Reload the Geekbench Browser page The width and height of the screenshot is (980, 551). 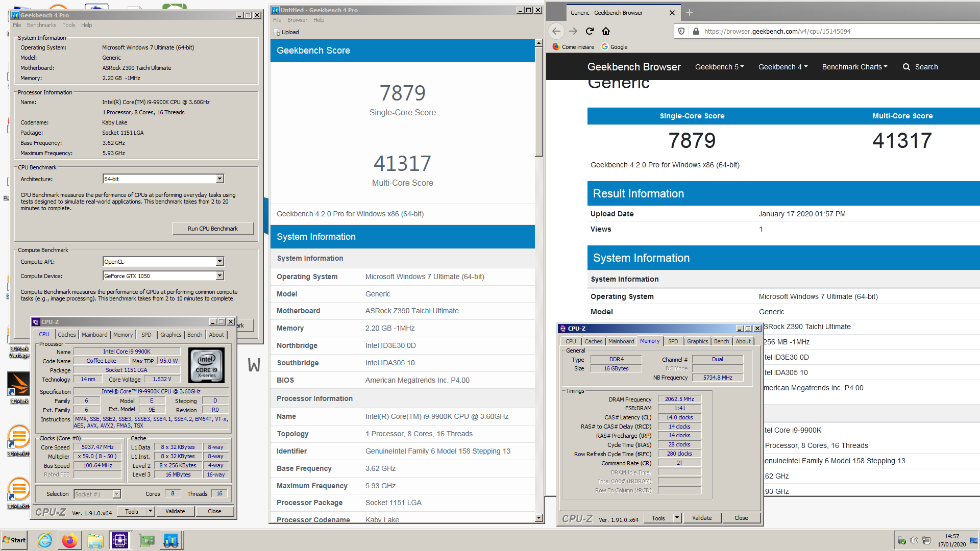pos(590,31)
